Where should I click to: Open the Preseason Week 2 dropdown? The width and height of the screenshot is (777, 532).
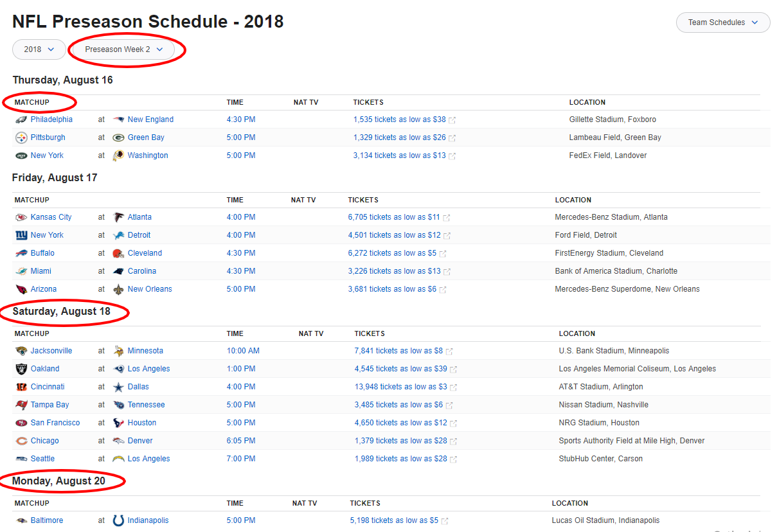(124, 49)
